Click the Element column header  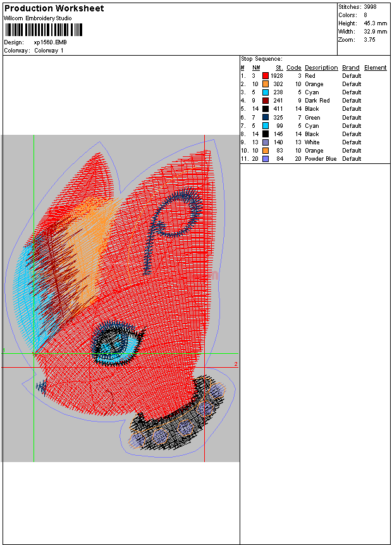pyautogui.click(x=376, y=68)
